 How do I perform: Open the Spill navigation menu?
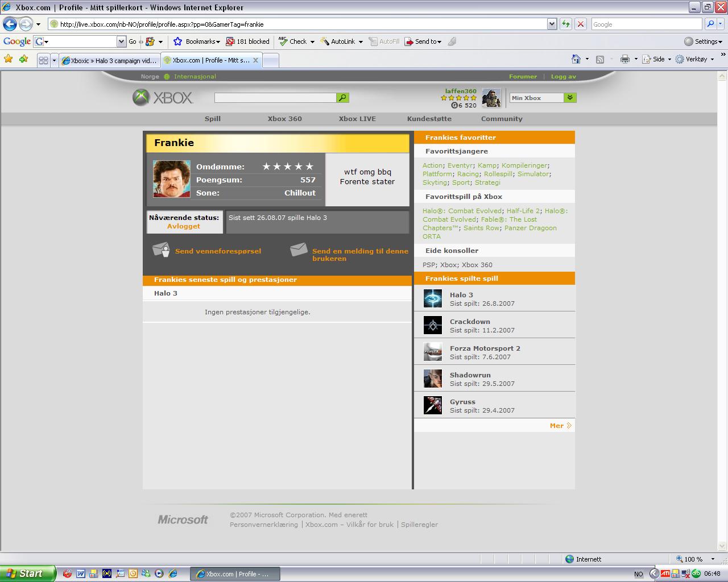click(x=213, y=119)
